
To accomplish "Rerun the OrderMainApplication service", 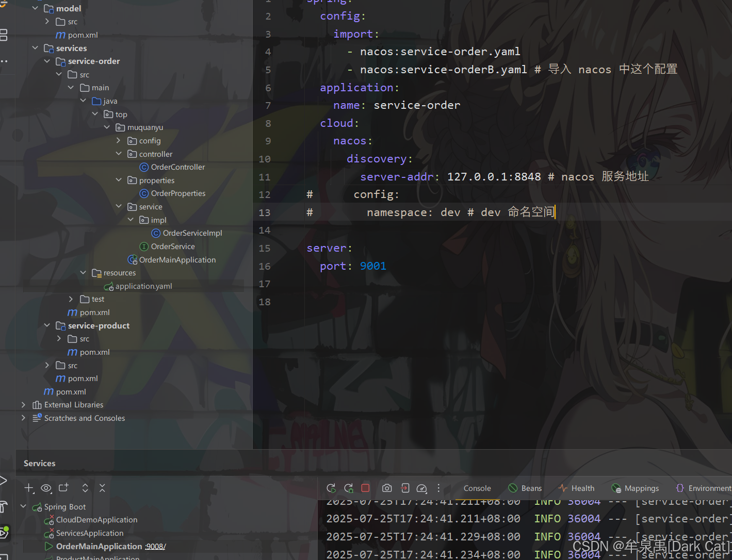I will [x=331, y=488].
